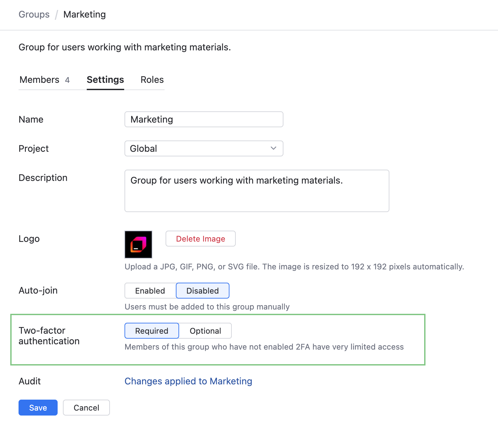
Task: Set two-factor authentication to Required
Action: [x=152, y=331]
